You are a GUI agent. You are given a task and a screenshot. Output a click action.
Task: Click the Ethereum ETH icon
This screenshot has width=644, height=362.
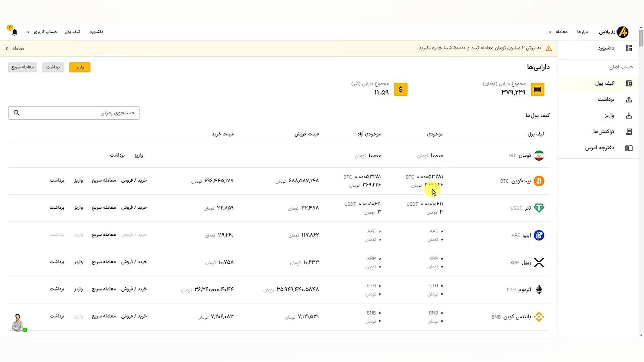point(539,290)
